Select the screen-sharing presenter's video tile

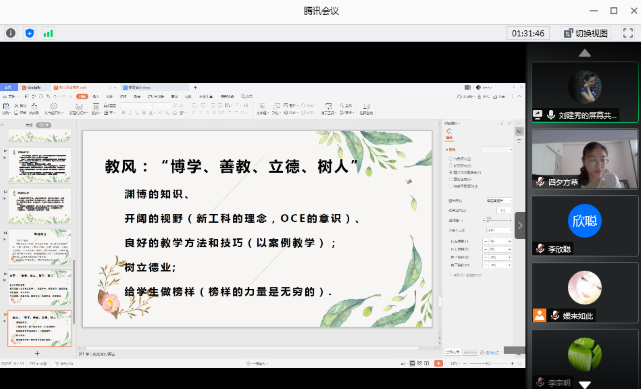point(585,92)
